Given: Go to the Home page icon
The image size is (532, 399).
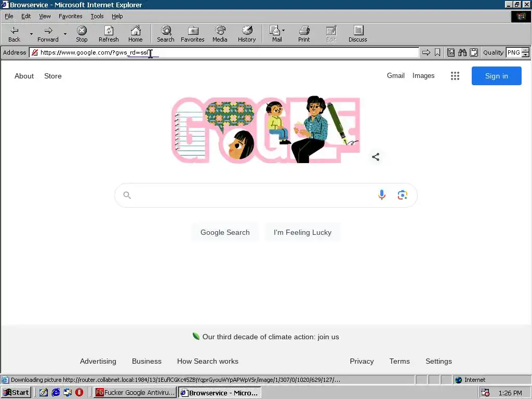Looking at the screenshot, I should [x=136, y=34].
